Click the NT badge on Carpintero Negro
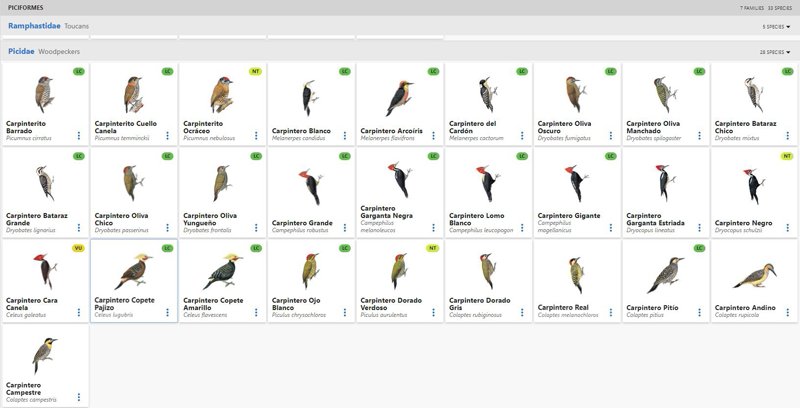 (787, 156)
